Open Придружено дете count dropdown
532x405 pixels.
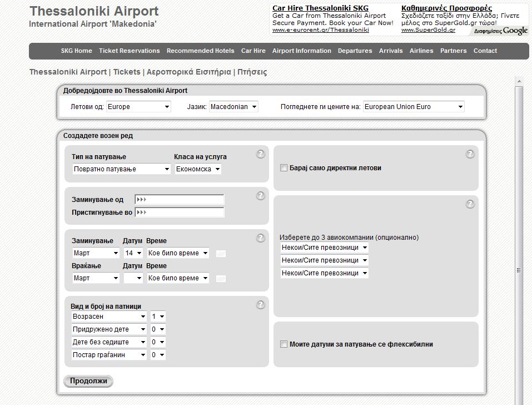pyautogui.click(x=158, y=329)
